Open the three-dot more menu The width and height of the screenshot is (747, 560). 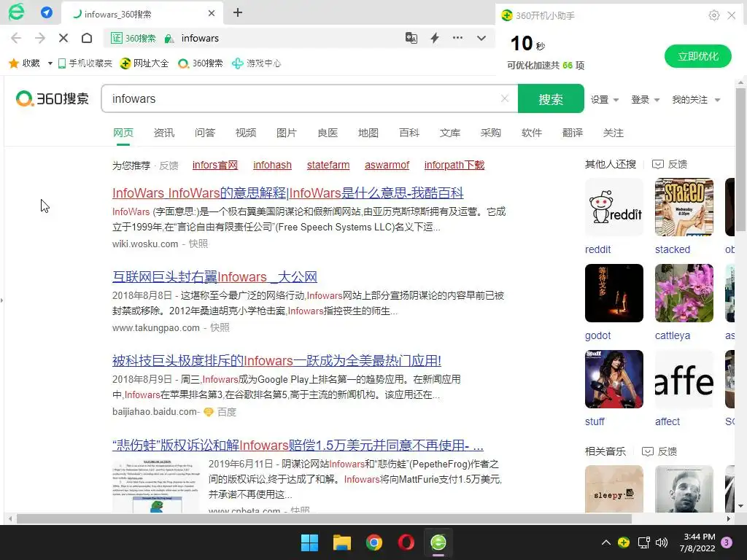(x=457, y=38)
